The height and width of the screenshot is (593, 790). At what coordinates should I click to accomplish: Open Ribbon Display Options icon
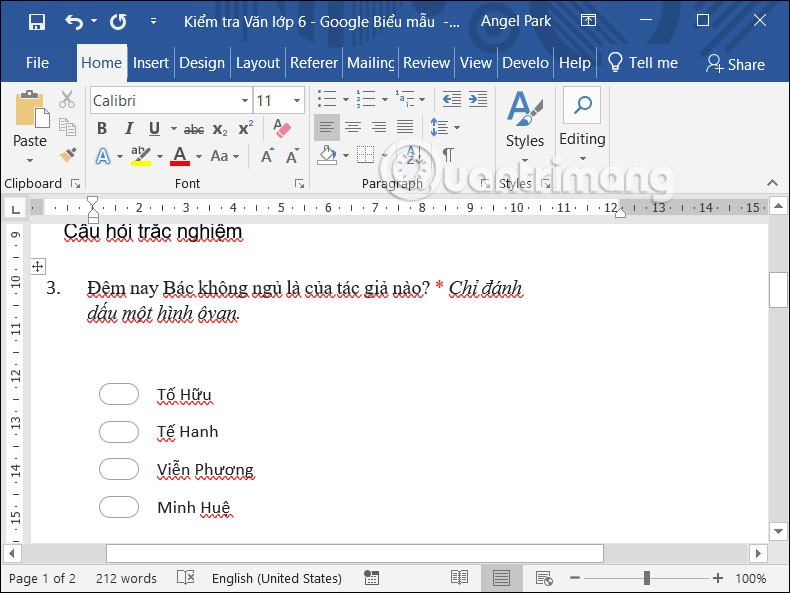point(588,21)
